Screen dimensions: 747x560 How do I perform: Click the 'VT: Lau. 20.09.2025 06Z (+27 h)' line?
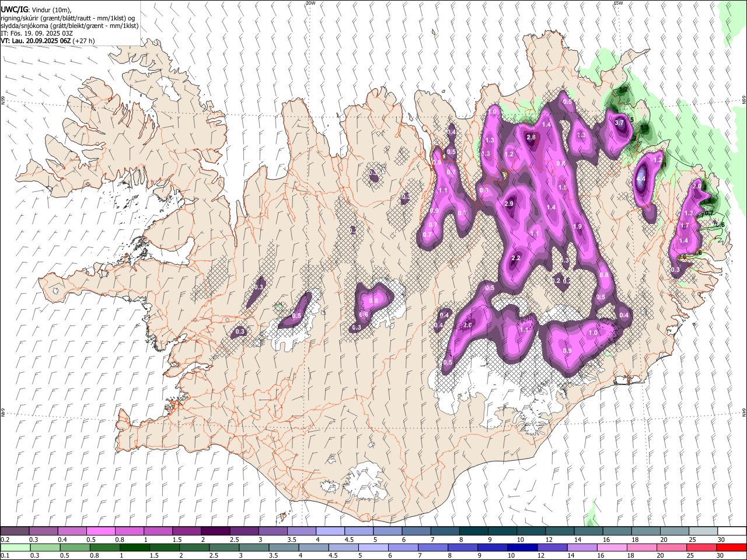[48, 41]
